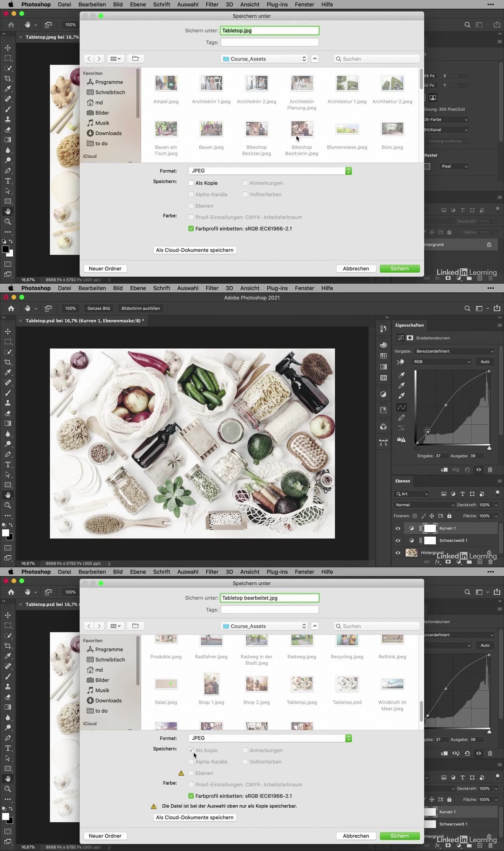This screenshot has width=504, height=851.
Task: Open the Paths panel icon
Action: [x=383, y=442]
